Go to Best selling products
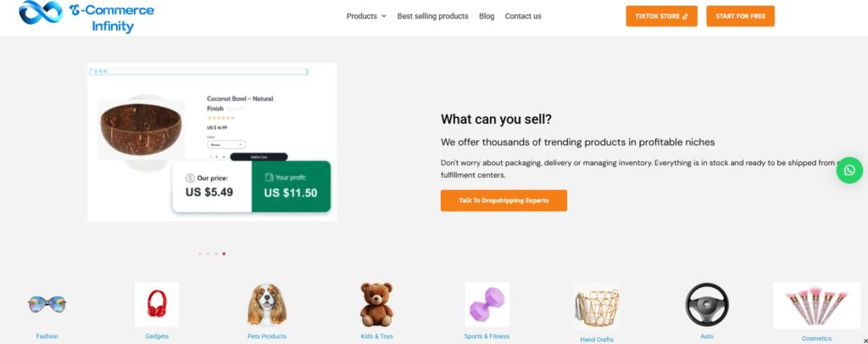The height and width of the screenshot is (344, 868). [x=432, y=16]
